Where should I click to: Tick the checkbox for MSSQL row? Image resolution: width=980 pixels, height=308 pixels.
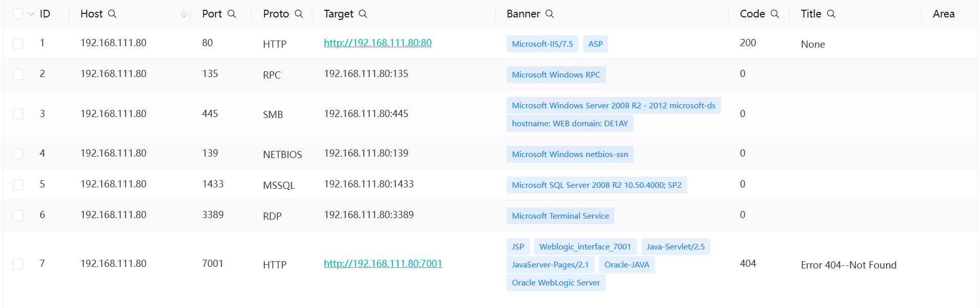tap(17, 185)
